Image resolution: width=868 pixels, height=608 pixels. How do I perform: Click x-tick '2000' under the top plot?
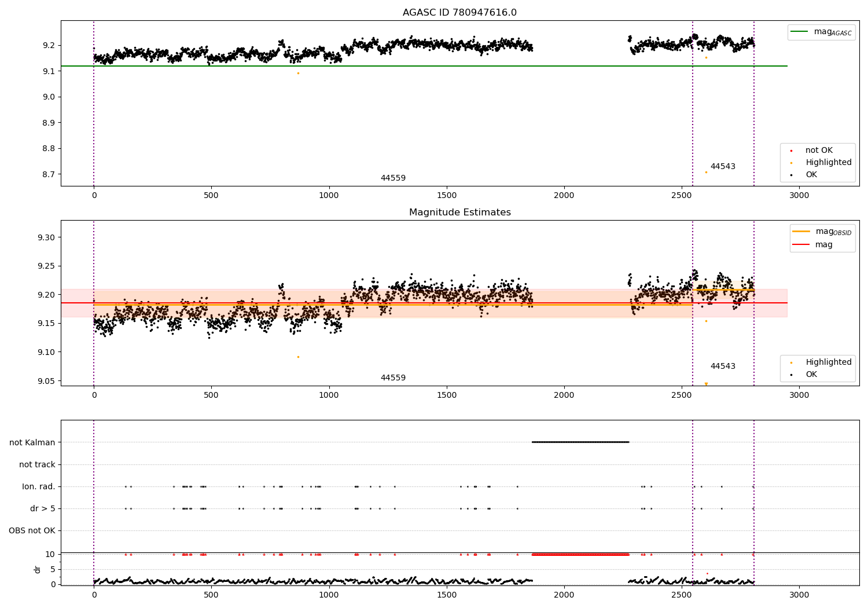564,196
